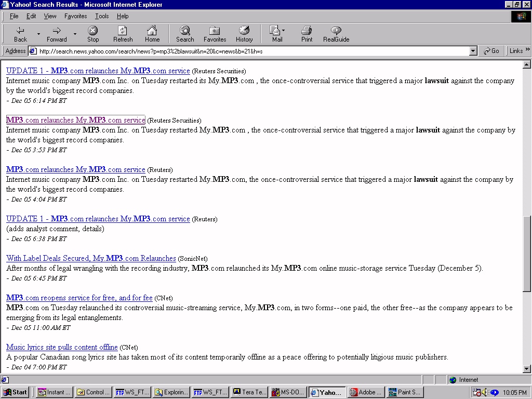532x399 pixels.
Task: Click the '- Dec 05 3:53 PM ET' timestamp
Action: pyautogui.click(x=37, y=150)
